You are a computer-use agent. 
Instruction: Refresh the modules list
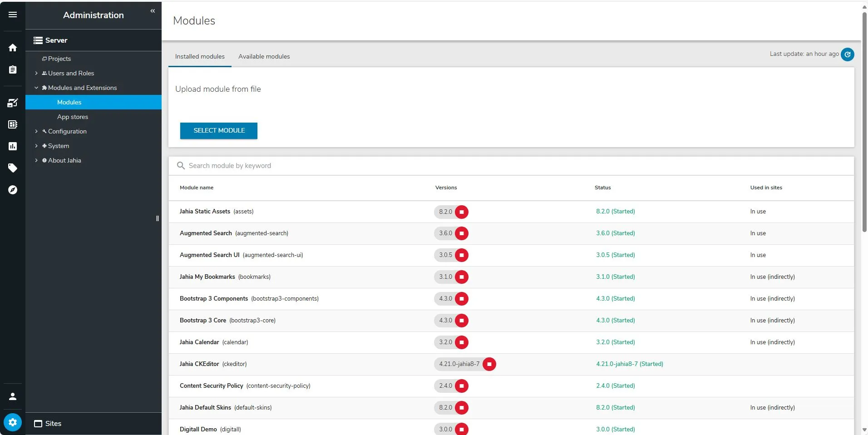tap(847, 54)
